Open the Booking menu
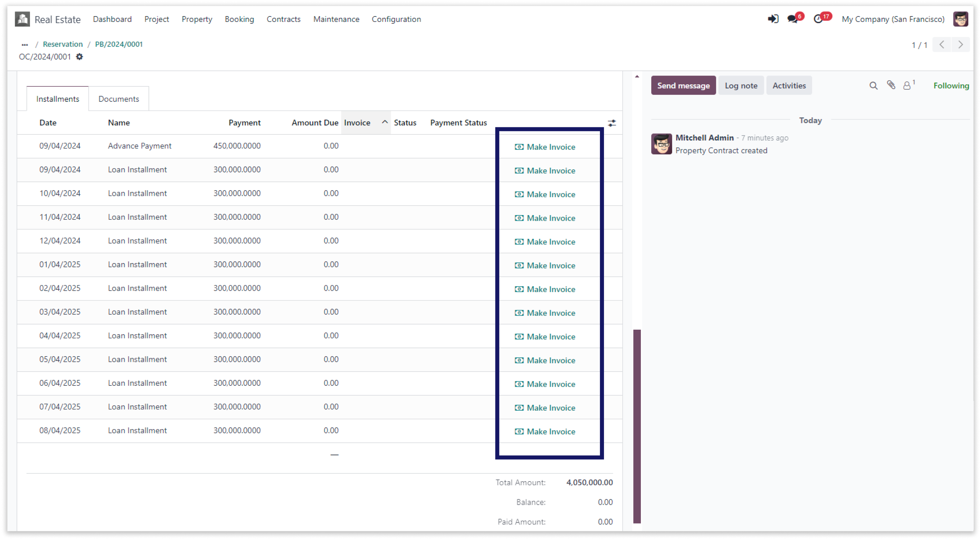The width and height of the screenshot is (980, 539). click(239, 19)
